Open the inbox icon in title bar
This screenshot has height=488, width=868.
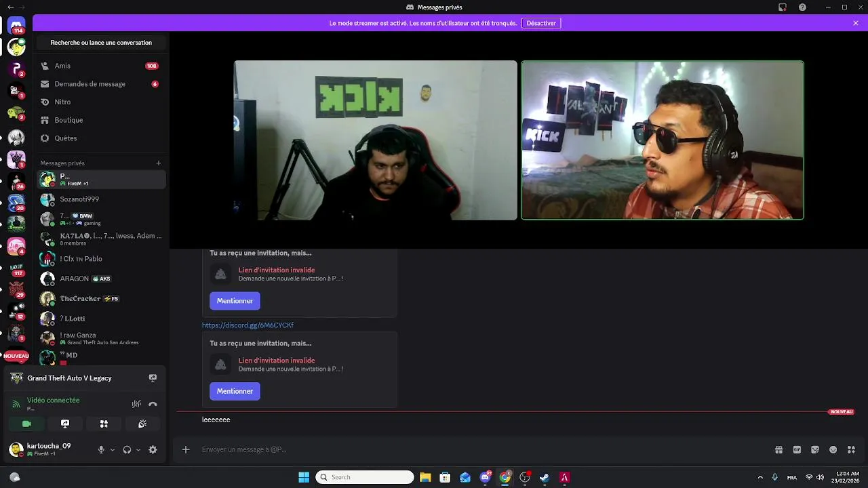[x=783, y=7]
